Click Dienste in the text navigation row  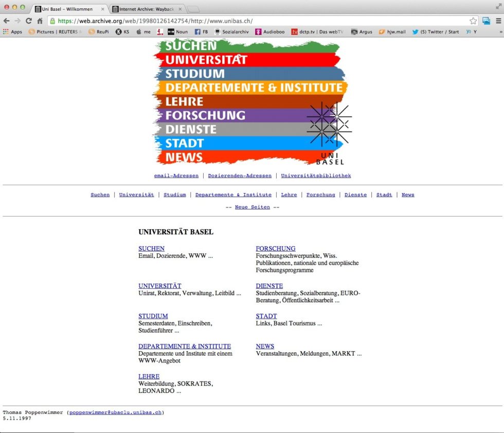[355, 195]
